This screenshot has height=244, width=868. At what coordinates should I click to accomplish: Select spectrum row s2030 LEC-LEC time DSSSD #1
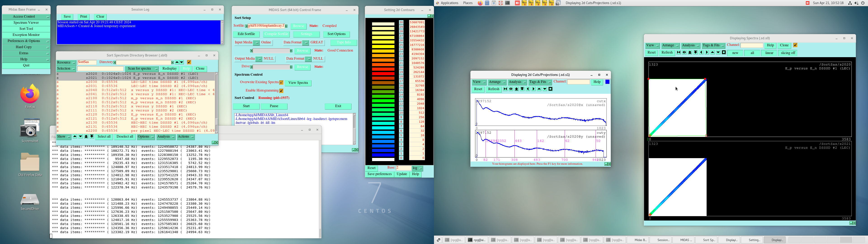(x=135, y=82)
